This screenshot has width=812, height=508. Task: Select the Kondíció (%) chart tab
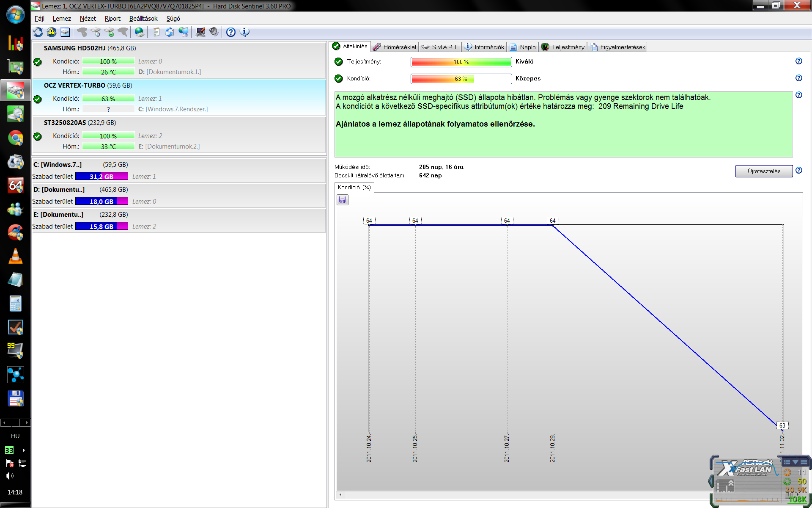point(354,187)
